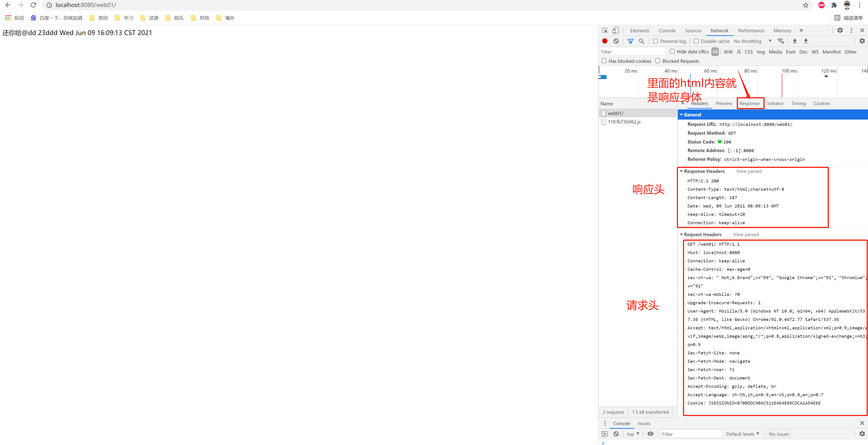Switch to the Response tab

(x=749, y=103)
